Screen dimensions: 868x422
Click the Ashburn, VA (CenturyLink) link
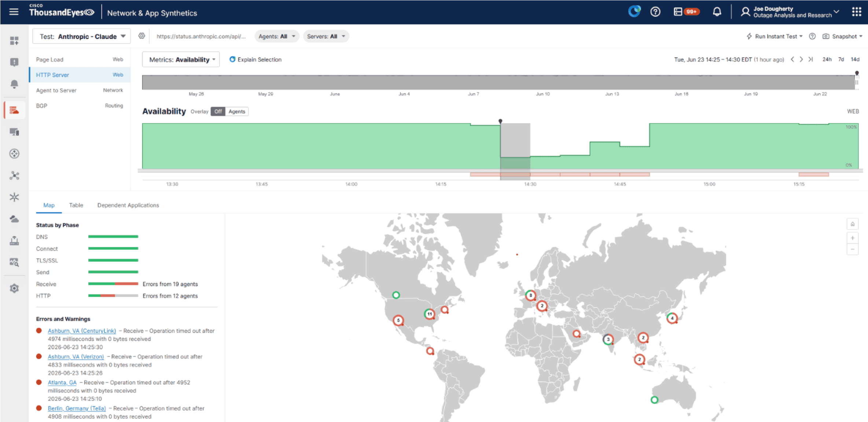[x=82, y=331]
